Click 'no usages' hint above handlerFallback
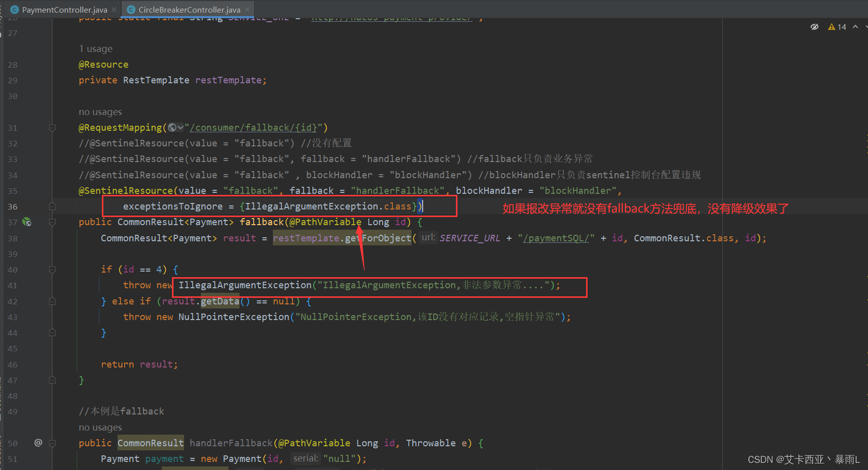Screen dimensions: 868x470 100,428
